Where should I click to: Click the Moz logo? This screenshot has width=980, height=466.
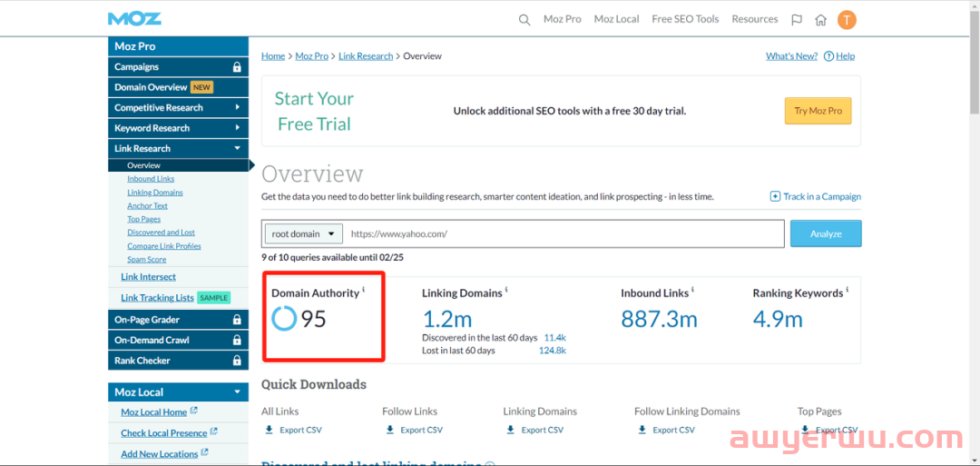134,19
